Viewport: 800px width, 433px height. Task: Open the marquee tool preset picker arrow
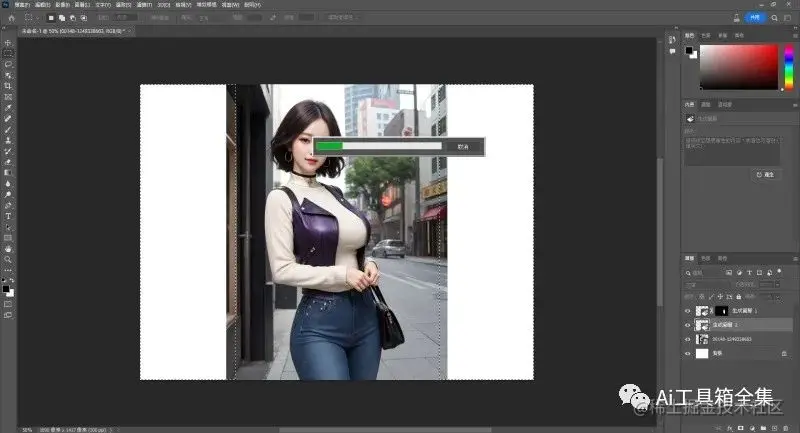click(37, 18)
